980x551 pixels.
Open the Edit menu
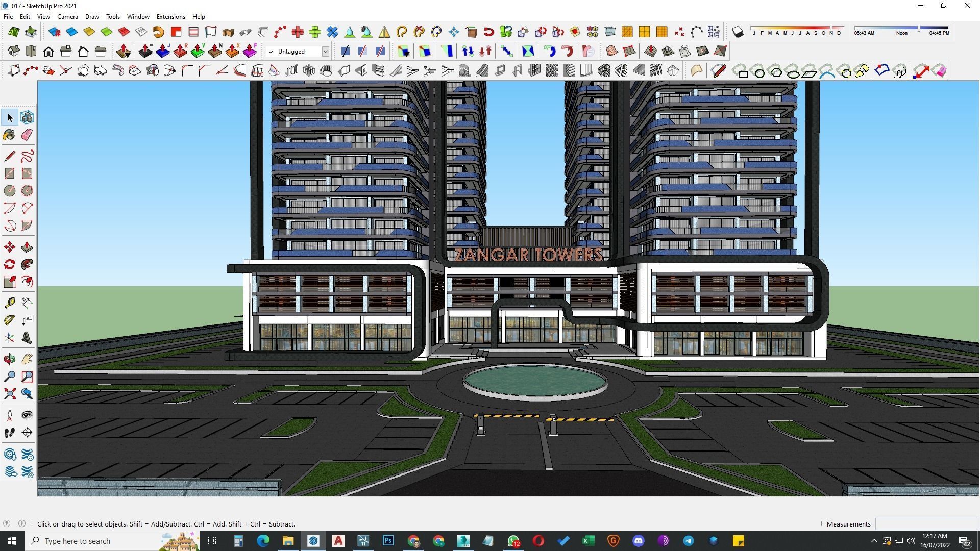coord(24,16)
